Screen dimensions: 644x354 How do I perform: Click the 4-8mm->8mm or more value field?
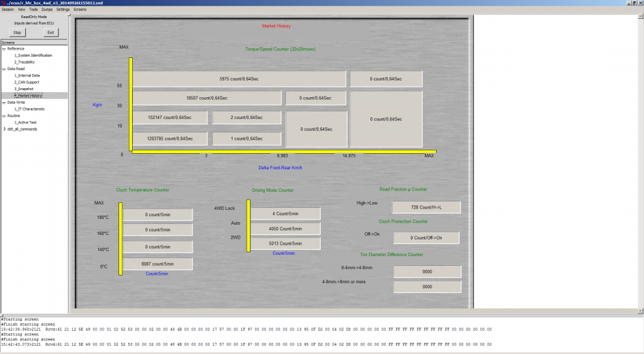(x=427, y=287)
